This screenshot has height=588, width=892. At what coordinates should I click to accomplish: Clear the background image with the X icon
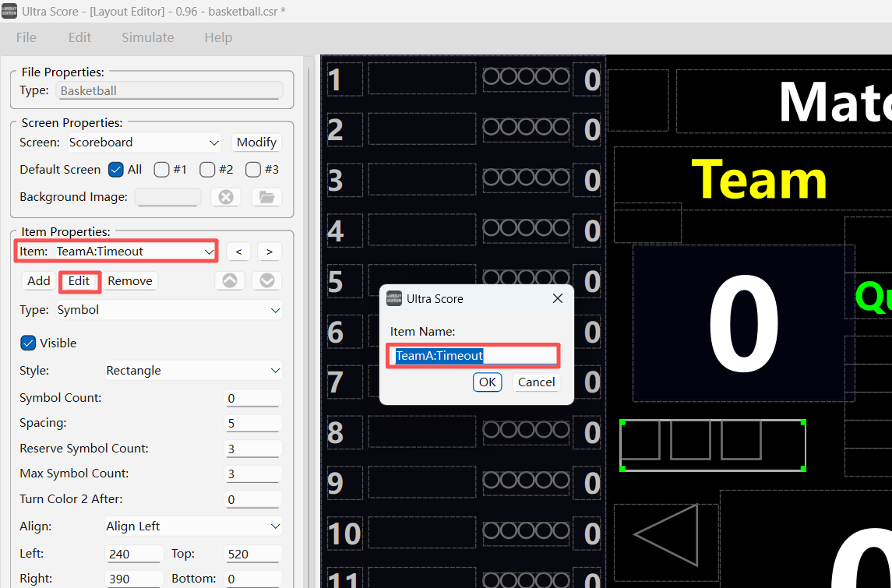(226, 197)
